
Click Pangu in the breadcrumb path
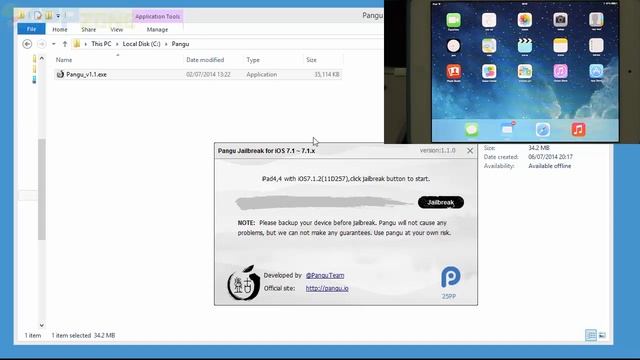click(x=180, y=44)
